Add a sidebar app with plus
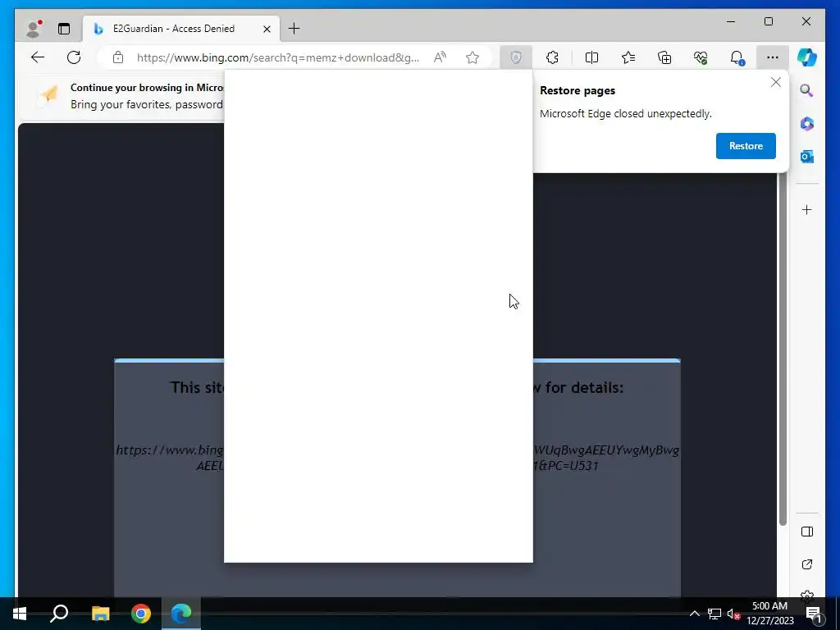 coord(807,209)
